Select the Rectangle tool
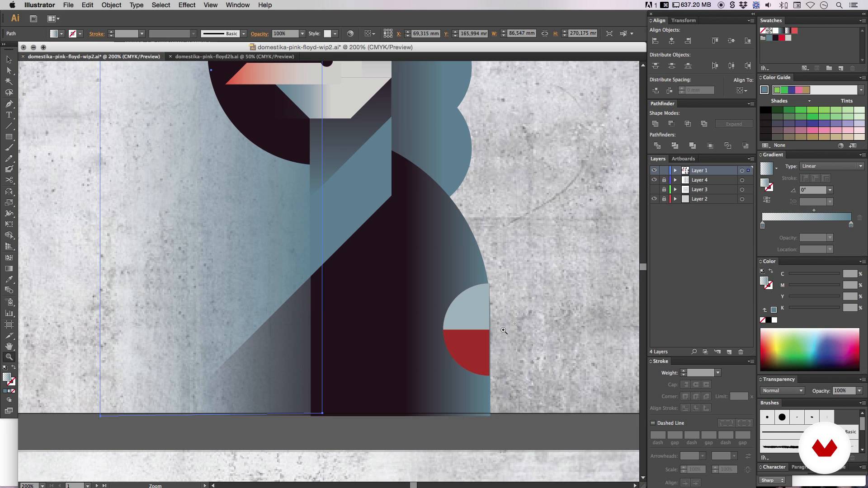Viewport: 868px width, 488px height. click(x=9, y=136)
